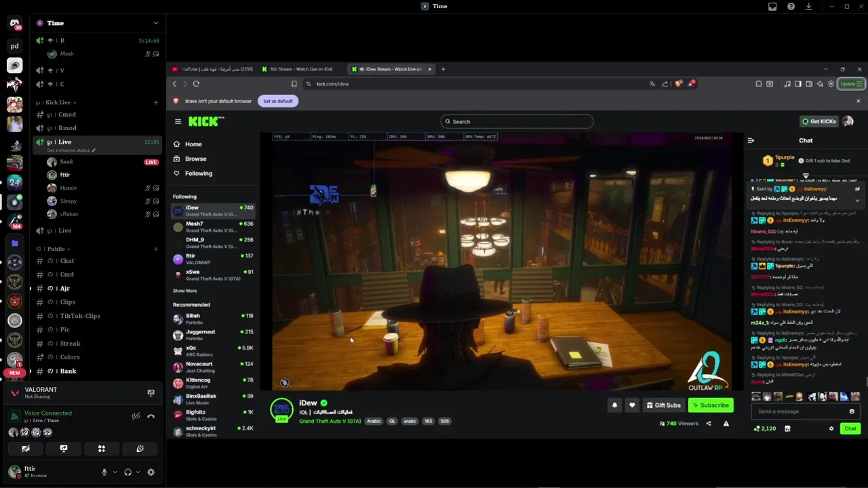Open Discord direct messages home icon
Viewport: 868px width, 488px height.
point(14,24)
